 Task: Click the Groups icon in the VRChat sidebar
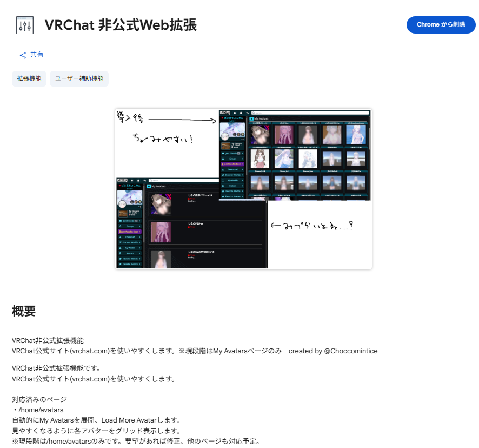[223, 159]
